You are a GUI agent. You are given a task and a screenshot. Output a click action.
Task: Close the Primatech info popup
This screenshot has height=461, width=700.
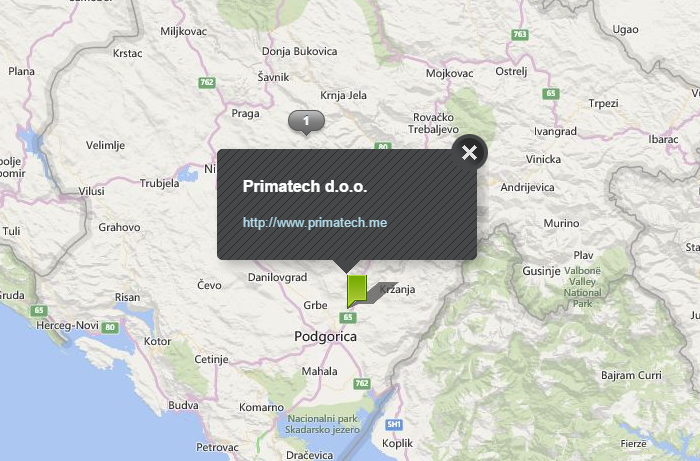[x=469, y=152]
